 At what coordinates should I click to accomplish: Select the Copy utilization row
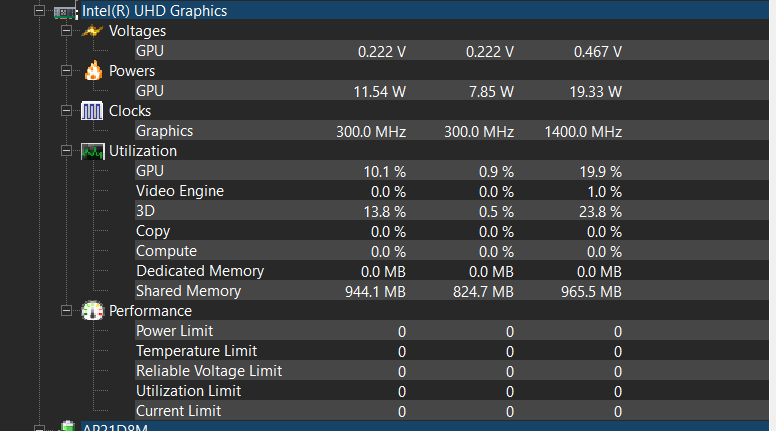(x=452, y=231)
